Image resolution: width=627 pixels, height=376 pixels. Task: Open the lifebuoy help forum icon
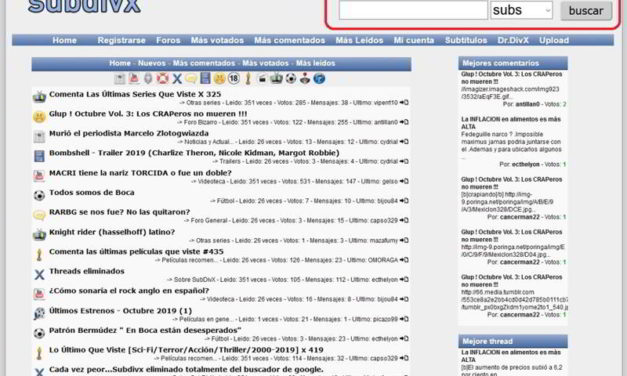click(x=162, y=78)
